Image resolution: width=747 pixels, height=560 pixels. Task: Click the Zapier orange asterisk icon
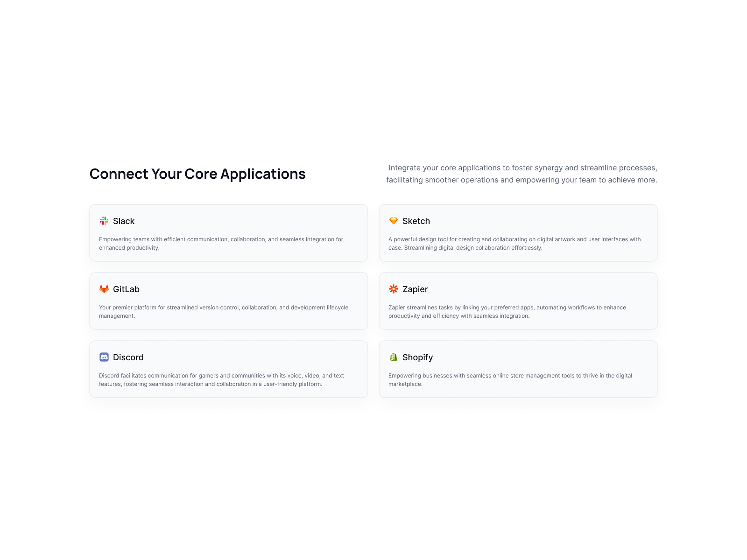point(394,289)
